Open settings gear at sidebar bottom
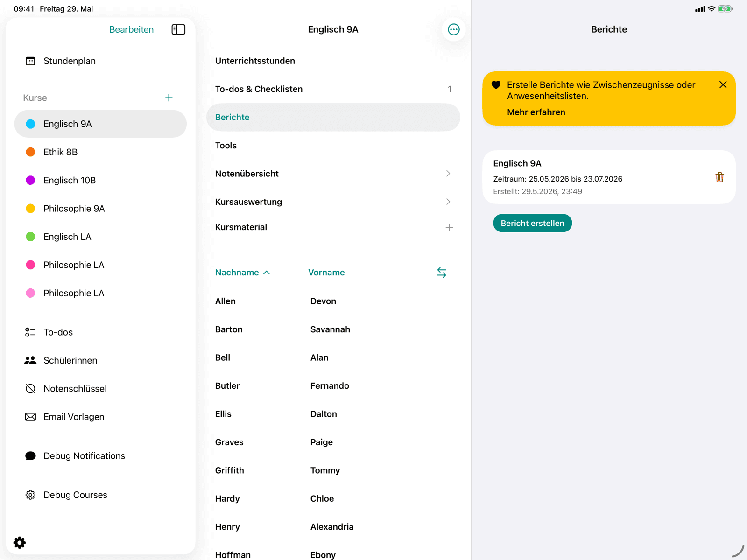 pos(20,543)
